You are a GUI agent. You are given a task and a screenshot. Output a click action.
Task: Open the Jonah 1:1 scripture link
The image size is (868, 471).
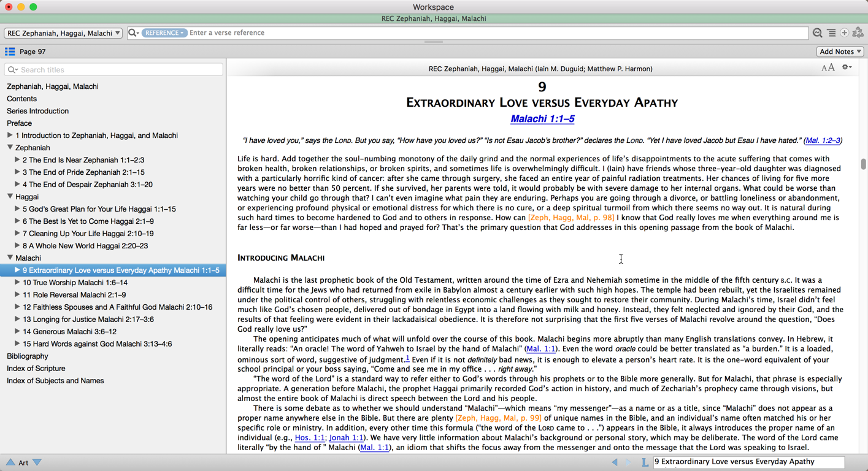click(x=346, y=438)
